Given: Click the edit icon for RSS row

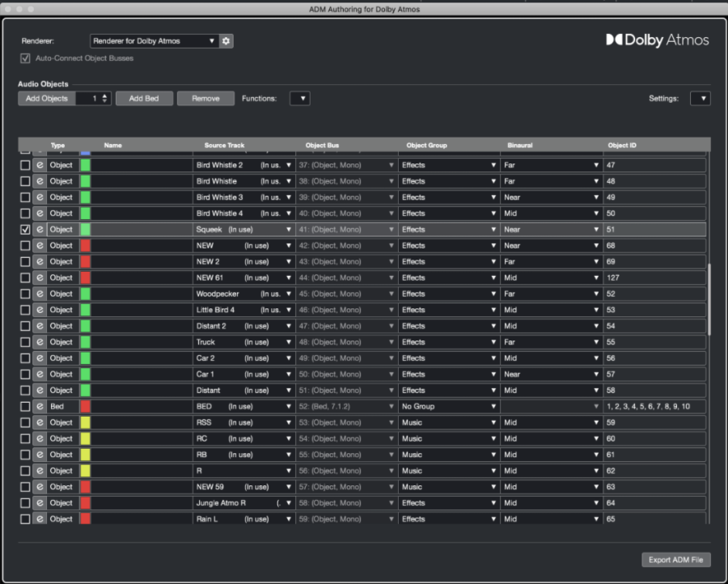Looking at the screenshot, I should click(x=40, y=422).
